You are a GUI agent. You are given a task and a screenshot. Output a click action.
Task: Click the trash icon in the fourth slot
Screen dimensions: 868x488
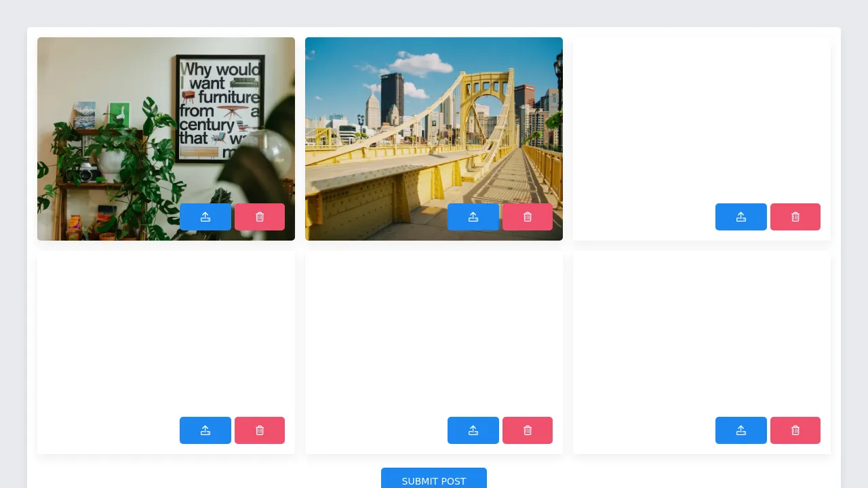[x=260, y=430]
